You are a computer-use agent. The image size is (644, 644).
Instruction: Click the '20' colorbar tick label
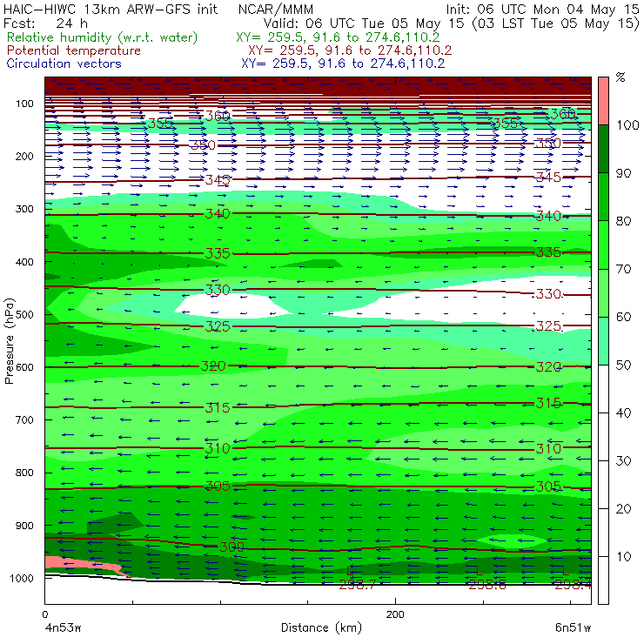point(624,509)
